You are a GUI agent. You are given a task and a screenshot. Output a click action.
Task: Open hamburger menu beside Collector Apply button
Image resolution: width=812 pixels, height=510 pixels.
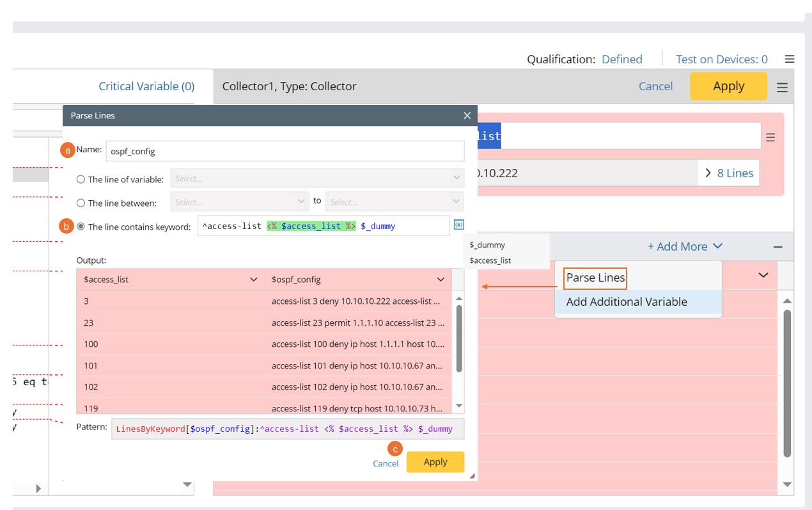pyautogui.click(x=782, y=88)
